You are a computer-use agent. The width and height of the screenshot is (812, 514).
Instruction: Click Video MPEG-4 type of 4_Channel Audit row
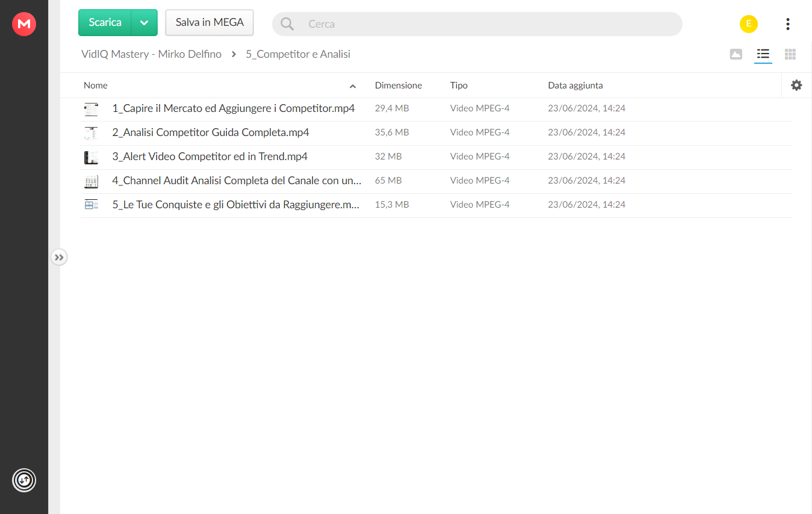(x=480, y=181)
